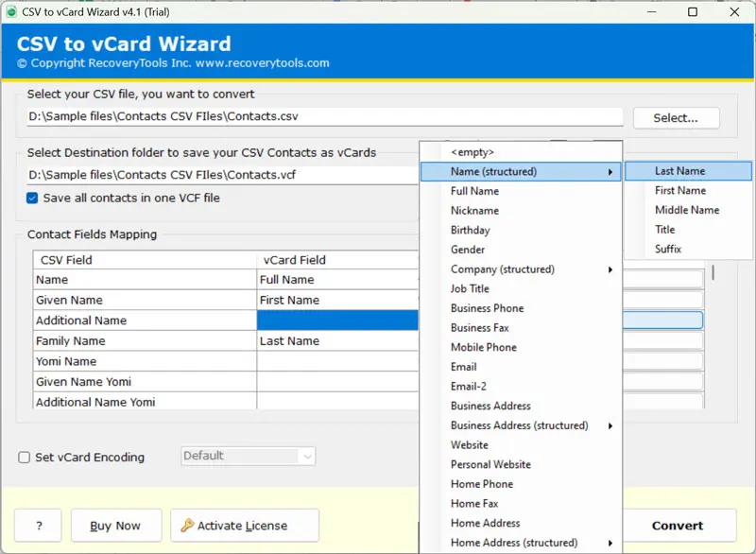Click the ? help button

tap(38, 526)
